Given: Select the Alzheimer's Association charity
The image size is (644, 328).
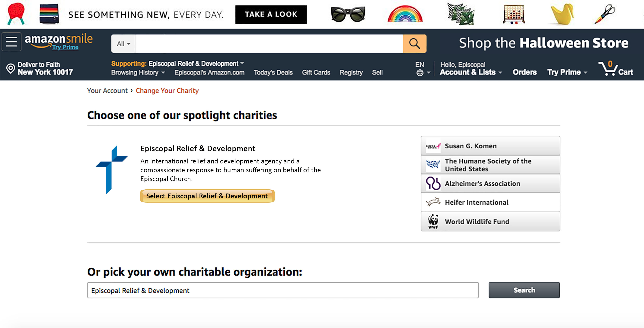Looking at the screenshot, I should (490, 184).
